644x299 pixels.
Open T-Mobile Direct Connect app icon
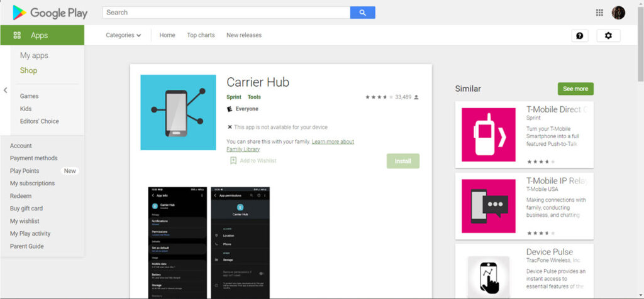tap(488, 134)
